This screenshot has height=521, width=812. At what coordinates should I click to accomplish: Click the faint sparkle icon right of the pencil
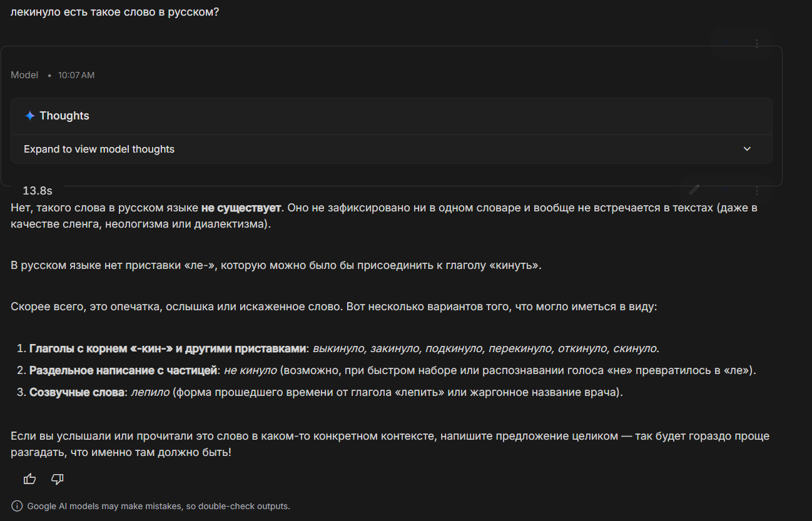(726, 190)
